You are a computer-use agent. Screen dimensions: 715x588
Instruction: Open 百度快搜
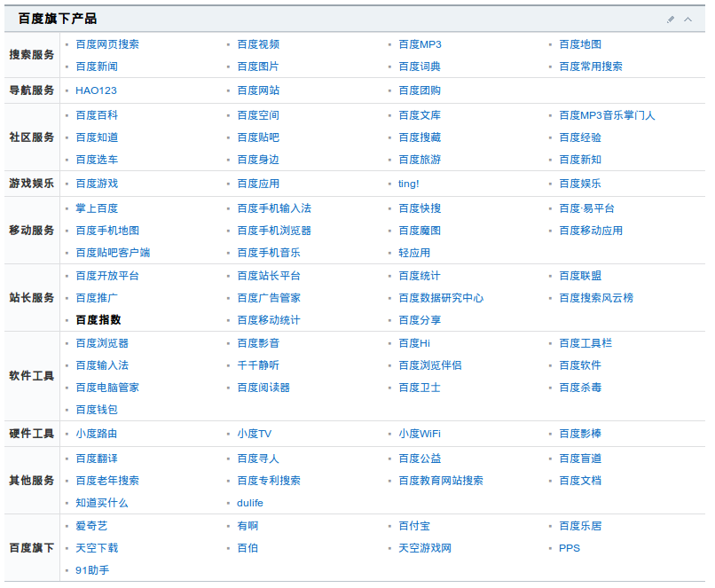pos(420,208)
